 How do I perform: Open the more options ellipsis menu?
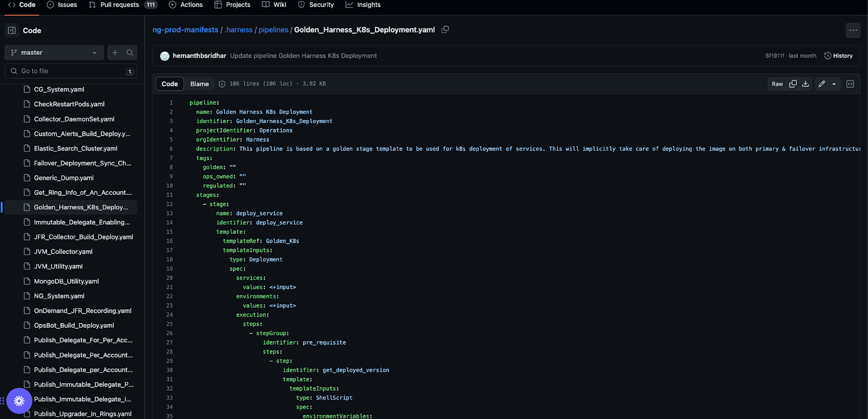[853, 30]
